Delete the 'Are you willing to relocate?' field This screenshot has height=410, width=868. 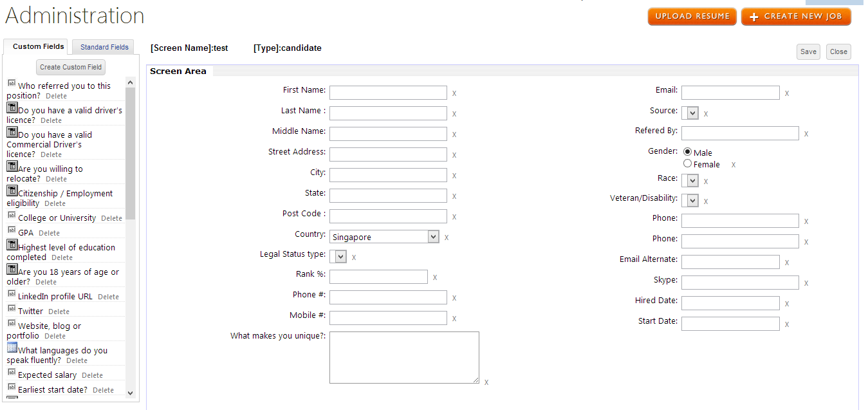pyautogui.click(x=56, y=180)
